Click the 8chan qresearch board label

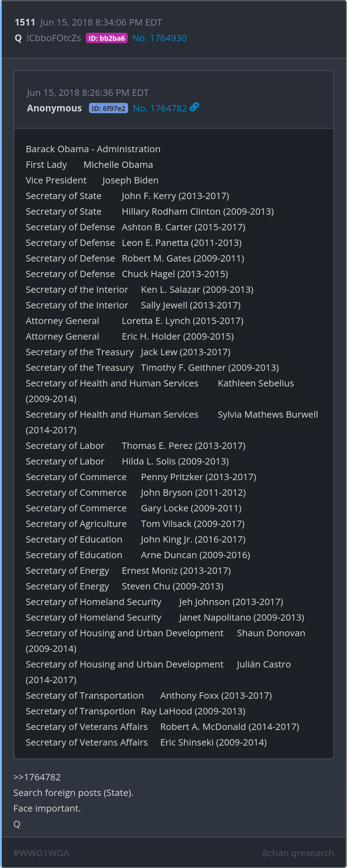298,853
